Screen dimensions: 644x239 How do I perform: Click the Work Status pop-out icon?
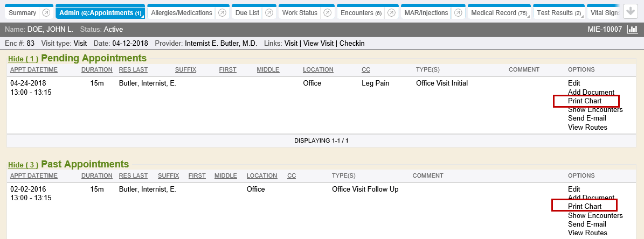click(x=327, y=13)
